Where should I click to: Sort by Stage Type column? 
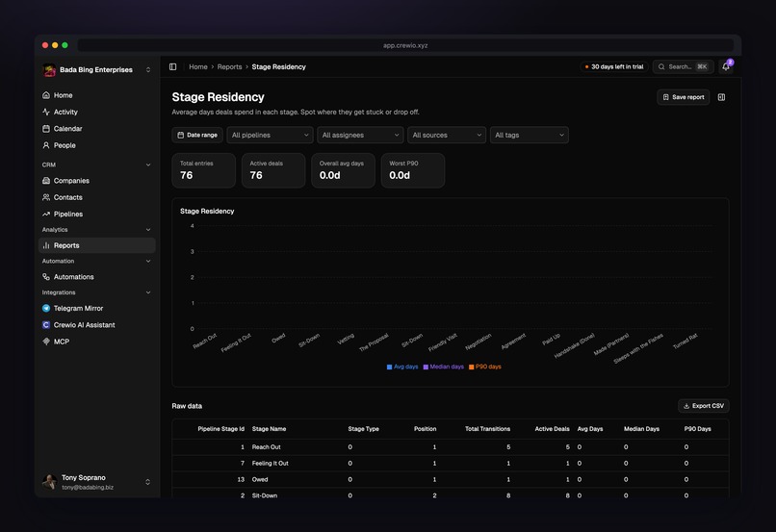tap(363, 429)
